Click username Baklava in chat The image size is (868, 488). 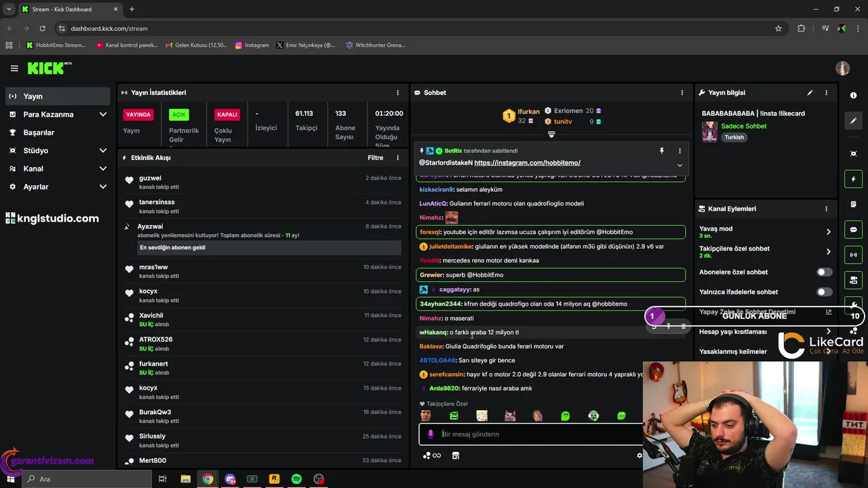(x=431, y=346)
